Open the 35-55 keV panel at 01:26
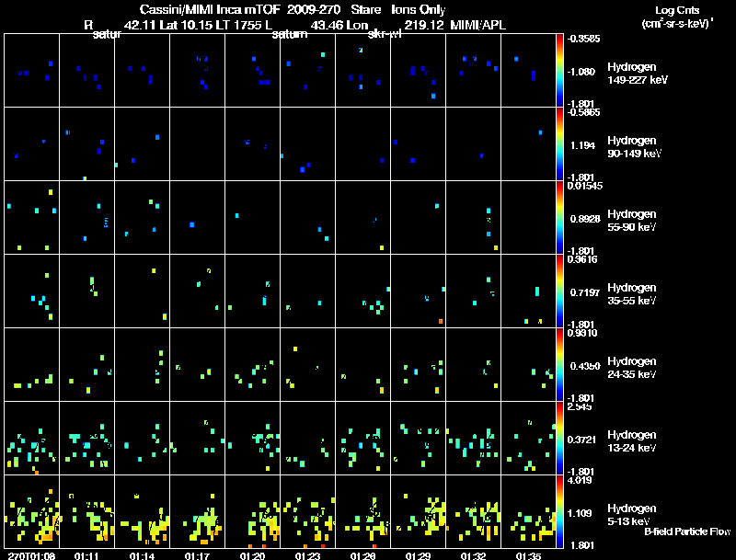Image resolution: width=736 pixels, height=560 pixels. click(x=362, y=291)
